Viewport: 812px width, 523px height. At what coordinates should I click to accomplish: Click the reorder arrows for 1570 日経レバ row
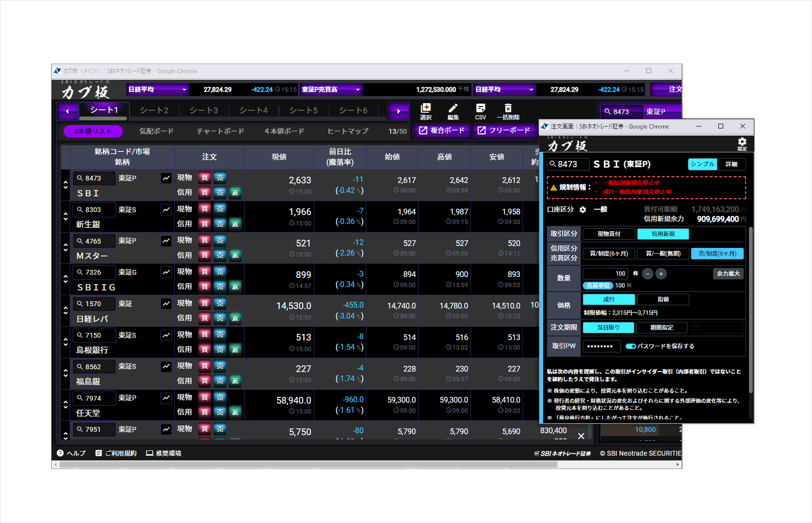pyautogui.click(x=65, y=310)
